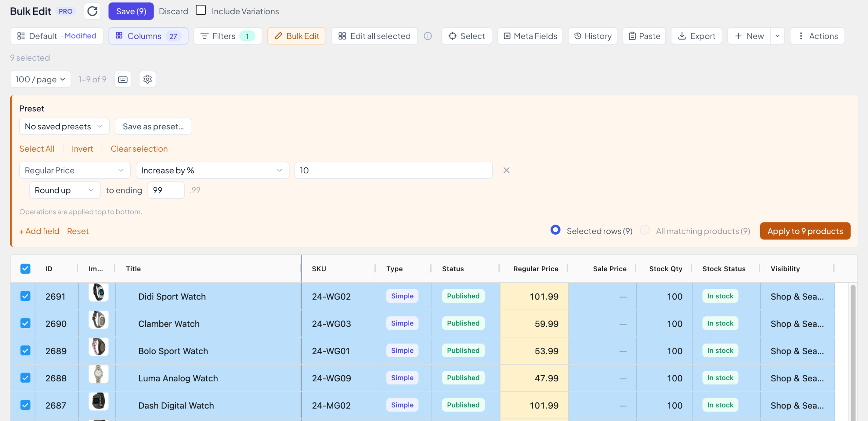This screenshot has width=868, height=421.
Task: Click the Paste button
Action: [644, 36]
